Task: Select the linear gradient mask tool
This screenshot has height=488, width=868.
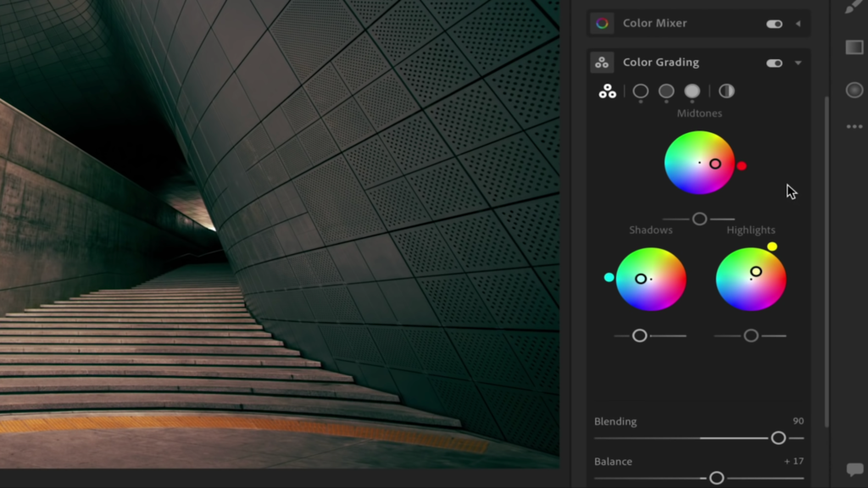Action: [x=854, y=47]
